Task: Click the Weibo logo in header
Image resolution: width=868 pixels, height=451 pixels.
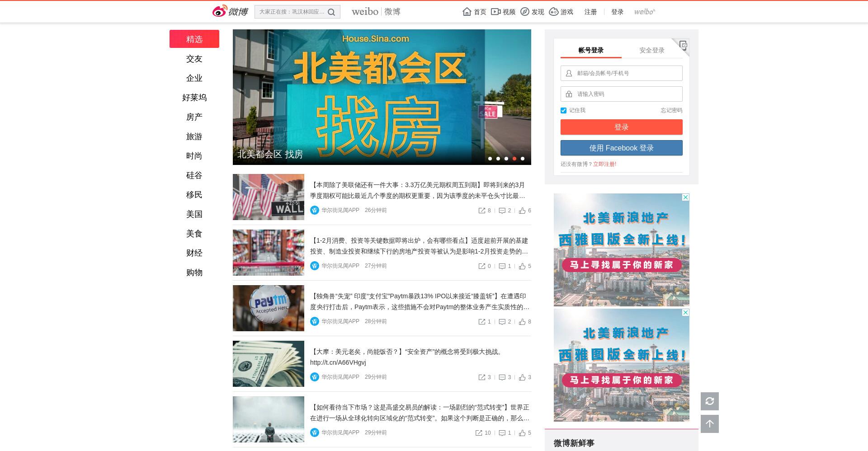Action: pyautogui.click(x=230, y=11)
